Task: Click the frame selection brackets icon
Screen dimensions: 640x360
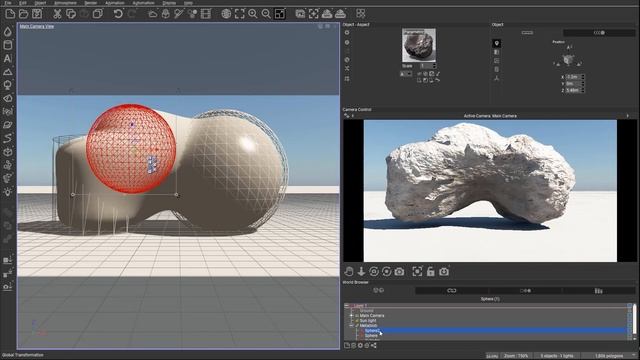Action: pyautogui.click(x=239, y=14)
